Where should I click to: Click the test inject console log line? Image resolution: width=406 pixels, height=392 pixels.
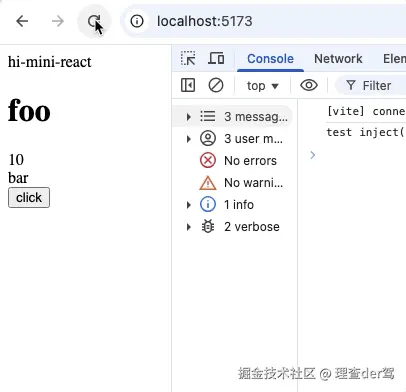coord(366,132)
